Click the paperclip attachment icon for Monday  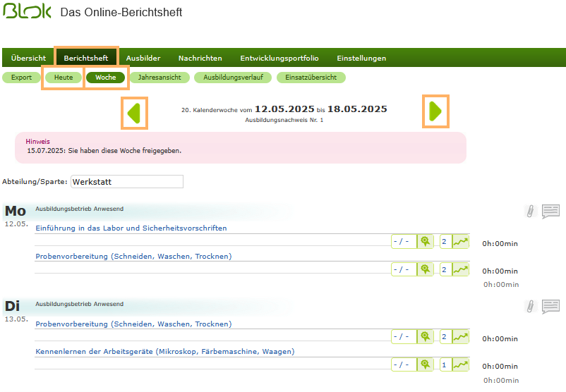coord(530,211)
